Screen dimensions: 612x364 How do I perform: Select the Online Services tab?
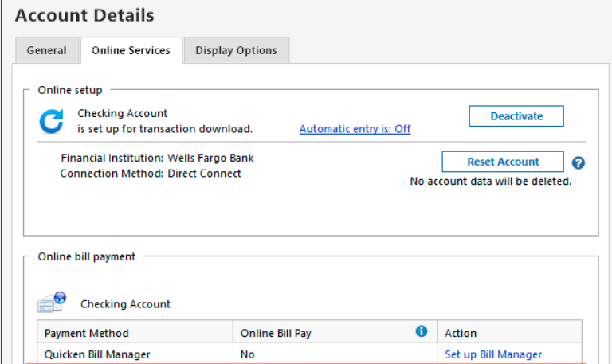tap(131, 50)
